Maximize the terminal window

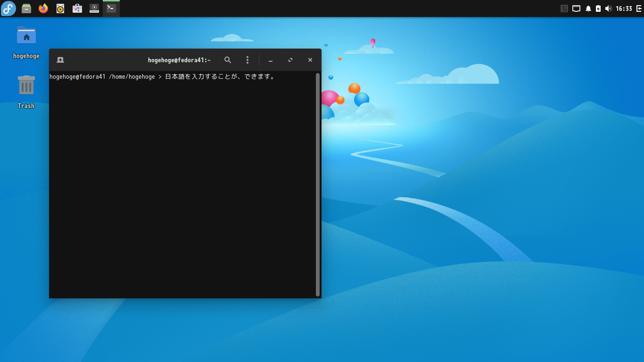click(290, 60)
